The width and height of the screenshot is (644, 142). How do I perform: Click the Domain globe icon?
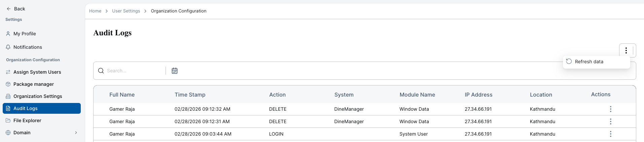(x=8, y=133)
